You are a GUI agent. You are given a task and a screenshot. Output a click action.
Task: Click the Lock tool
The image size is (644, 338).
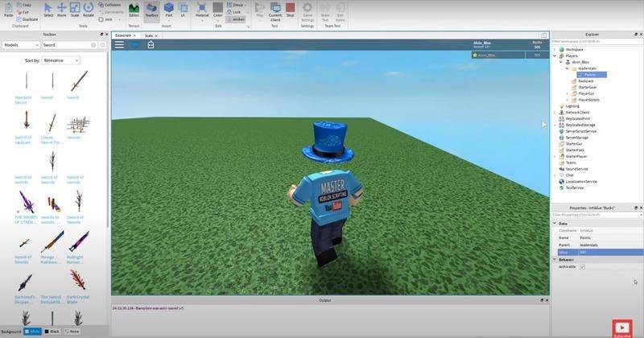coord(234,12)
